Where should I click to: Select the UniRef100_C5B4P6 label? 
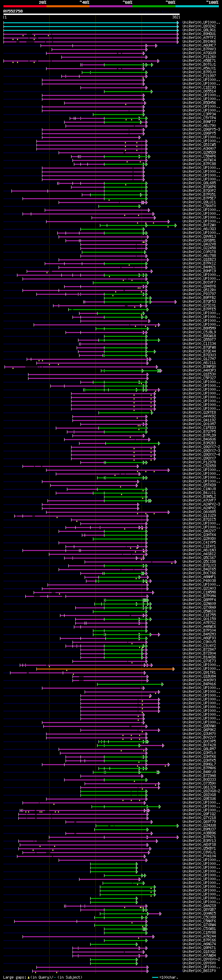coord(199,156)
